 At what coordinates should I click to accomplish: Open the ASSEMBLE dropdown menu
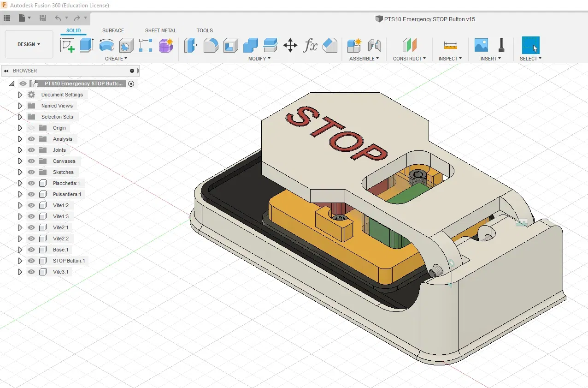pyautogui.click(x=364, y=59)
